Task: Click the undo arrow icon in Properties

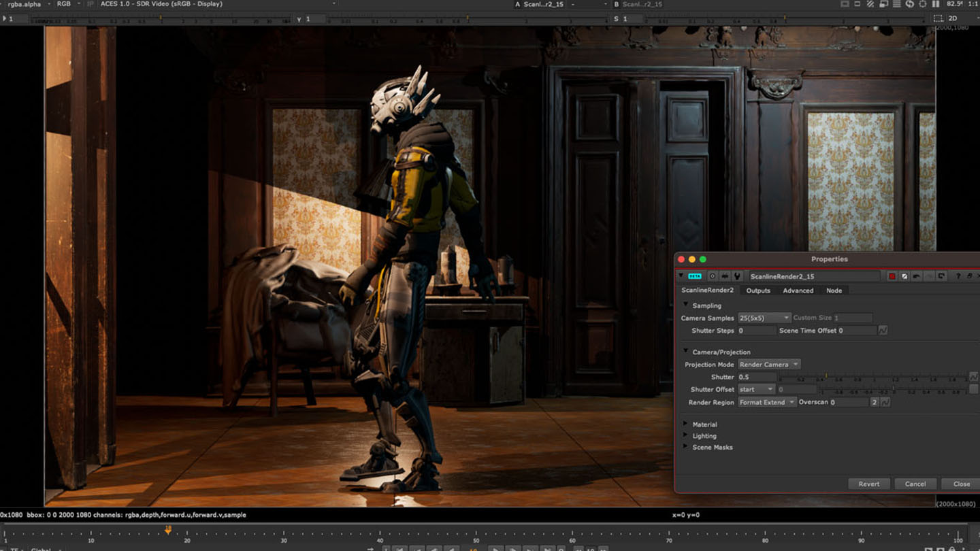Action: (x=917, y=276)
